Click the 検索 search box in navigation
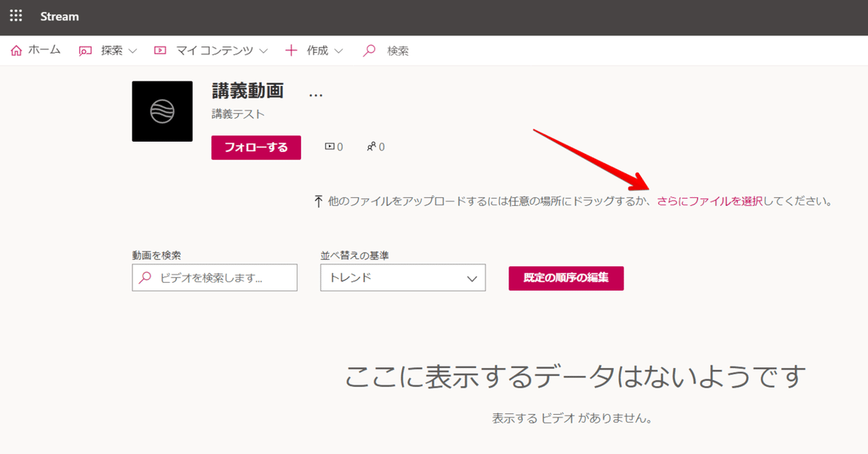 [x=398, y=51]
